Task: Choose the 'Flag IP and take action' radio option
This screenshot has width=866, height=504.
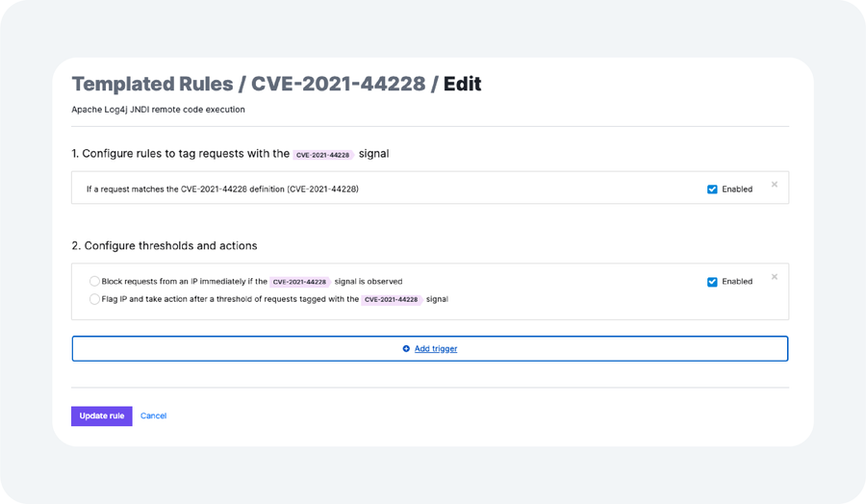Action: [94, 299]
